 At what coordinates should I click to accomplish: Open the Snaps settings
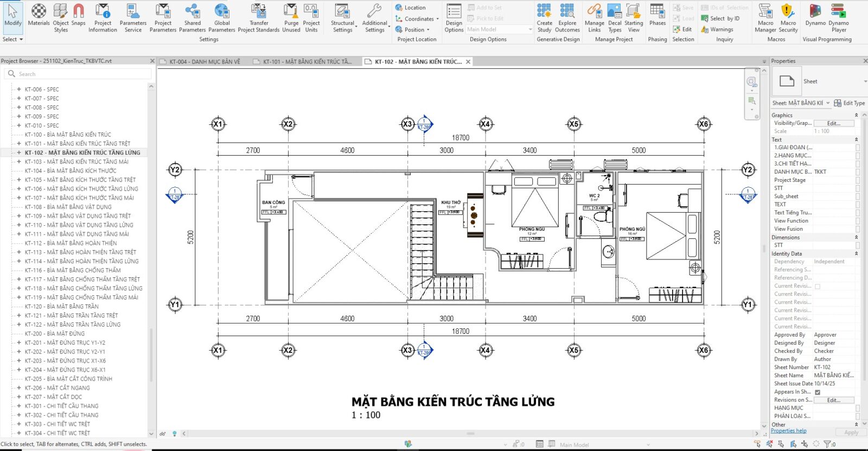[x=78, y=15]
